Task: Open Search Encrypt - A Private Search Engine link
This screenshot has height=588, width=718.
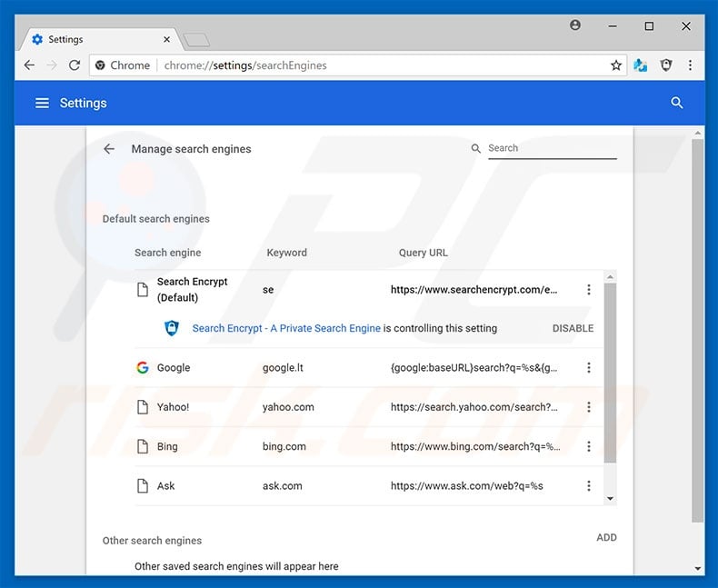Action: pos(286,328)
